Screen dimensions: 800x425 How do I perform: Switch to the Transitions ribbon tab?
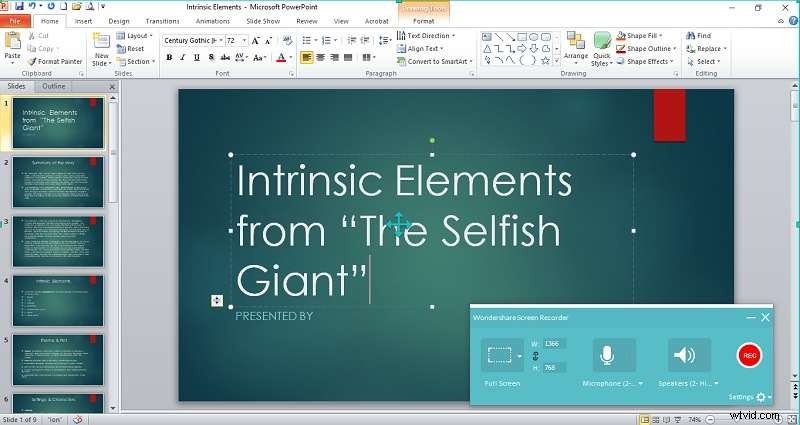click(x=162, y=21)
